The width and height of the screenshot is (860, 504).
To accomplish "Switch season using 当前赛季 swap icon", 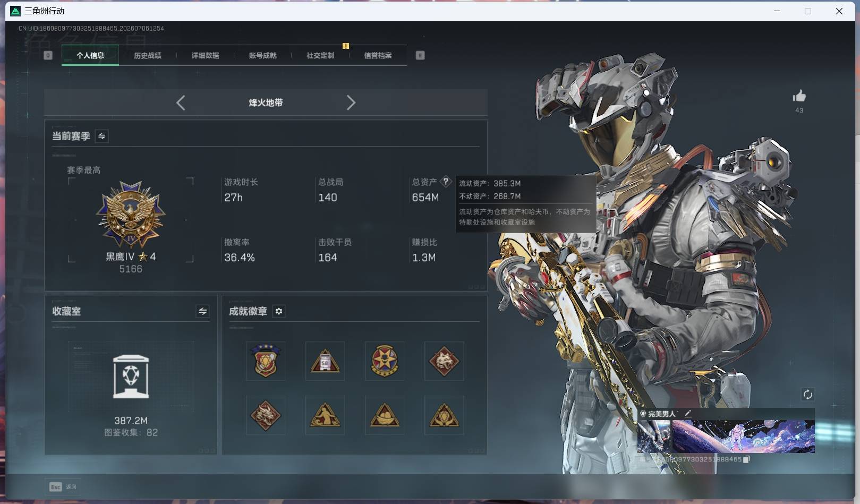I will coord(101,136).
